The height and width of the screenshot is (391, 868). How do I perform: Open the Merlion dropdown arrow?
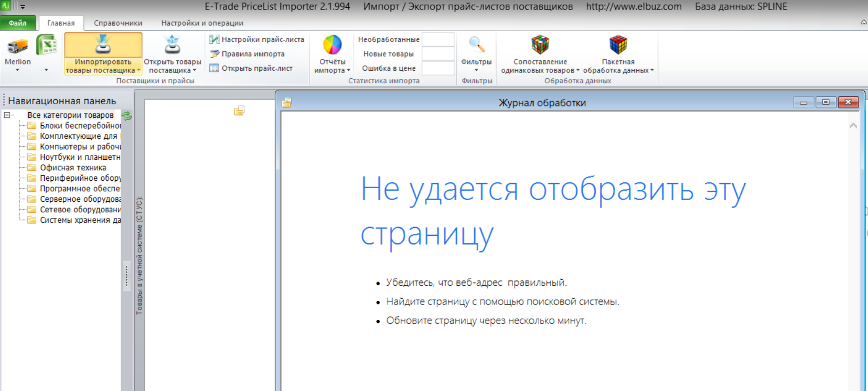(x=17, y=70)
